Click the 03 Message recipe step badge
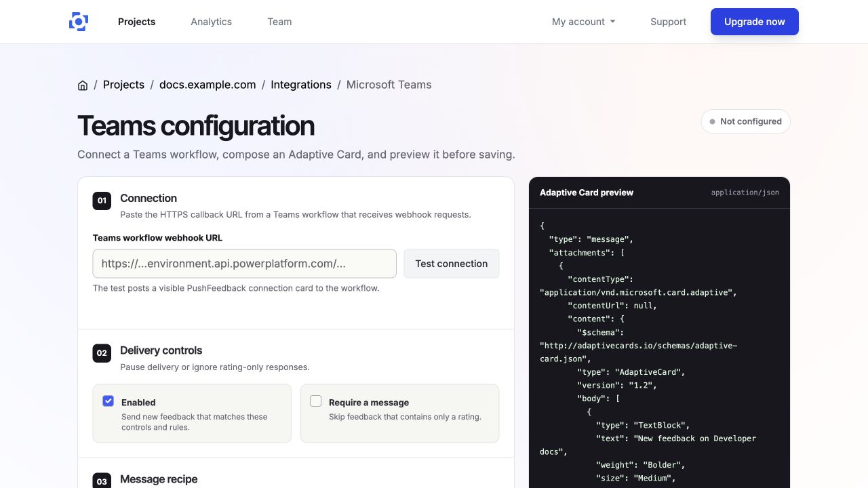Viewport: 868px width, 488px height. click(x=102, y=482)
